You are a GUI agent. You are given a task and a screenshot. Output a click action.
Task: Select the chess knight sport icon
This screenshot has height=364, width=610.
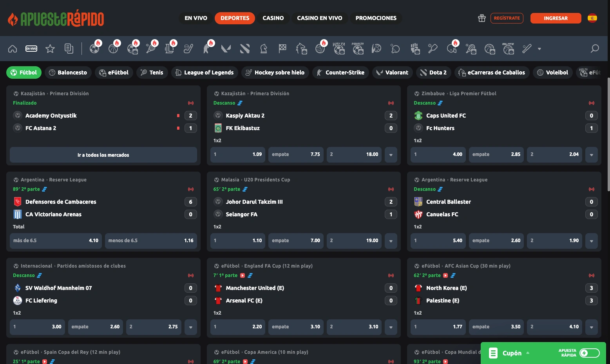coord(264,49)
